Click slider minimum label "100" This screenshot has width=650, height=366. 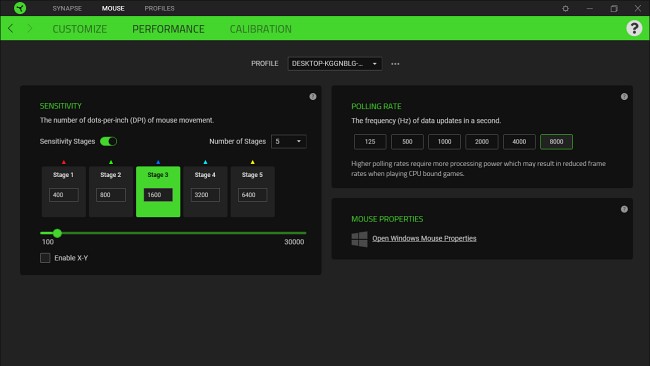[48, 242]
